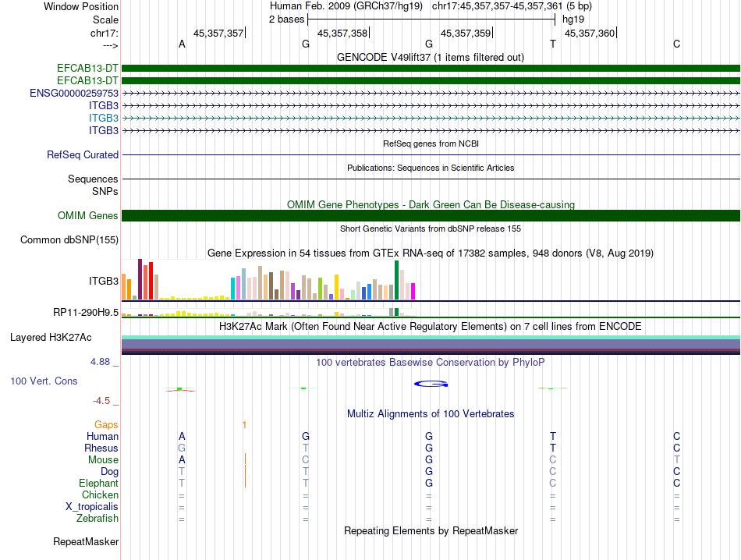Open the RefSeq Curated track label
Screen dimensions: 741x560
coord(83,154)
